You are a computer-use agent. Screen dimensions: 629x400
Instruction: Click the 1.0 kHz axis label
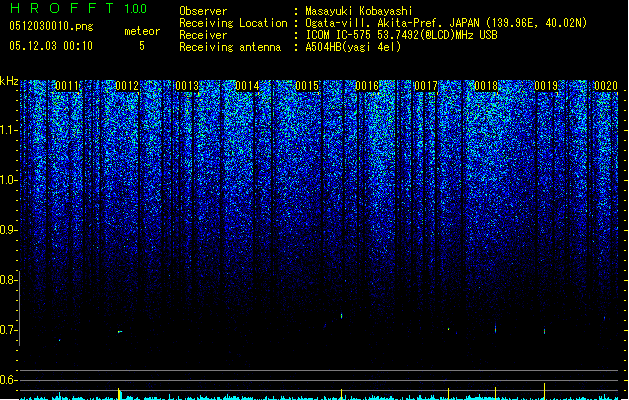(x=8, y=180)
